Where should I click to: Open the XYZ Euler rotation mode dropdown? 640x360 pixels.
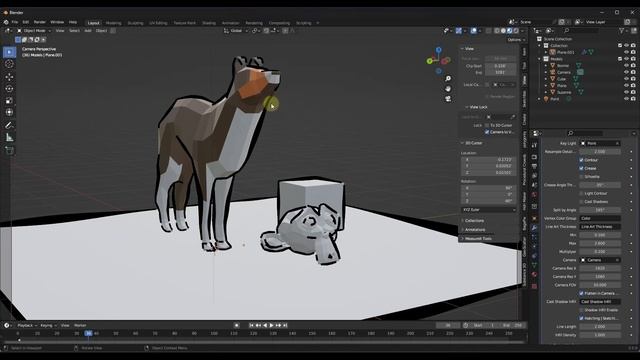tap(489, 210)
